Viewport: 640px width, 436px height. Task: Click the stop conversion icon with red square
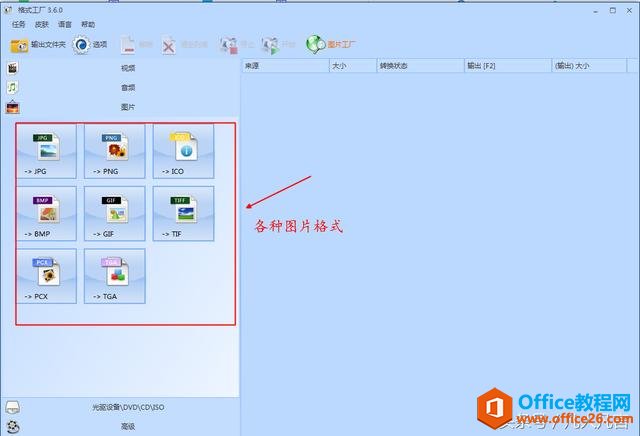point(228,45)
